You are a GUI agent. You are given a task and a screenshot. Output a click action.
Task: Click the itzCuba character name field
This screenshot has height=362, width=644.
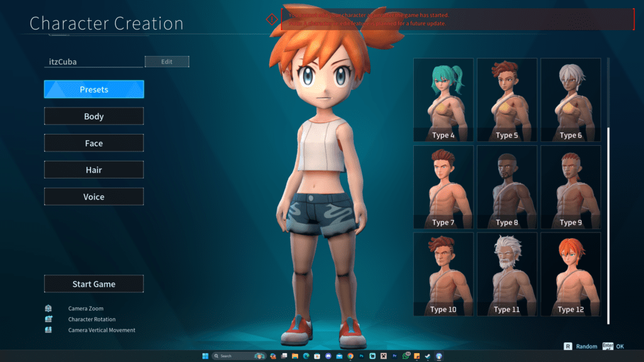94,62
